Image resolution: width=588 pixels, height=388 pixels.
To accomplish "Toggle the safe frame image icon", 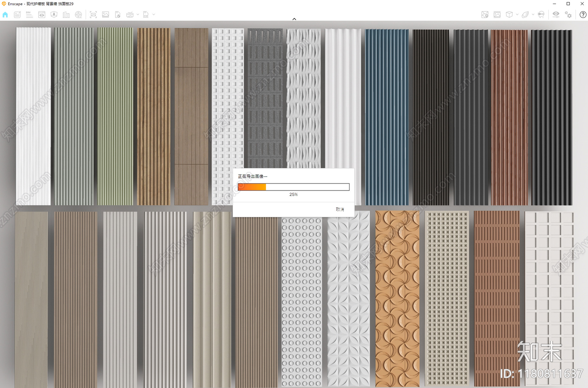I will pos(497,15).
